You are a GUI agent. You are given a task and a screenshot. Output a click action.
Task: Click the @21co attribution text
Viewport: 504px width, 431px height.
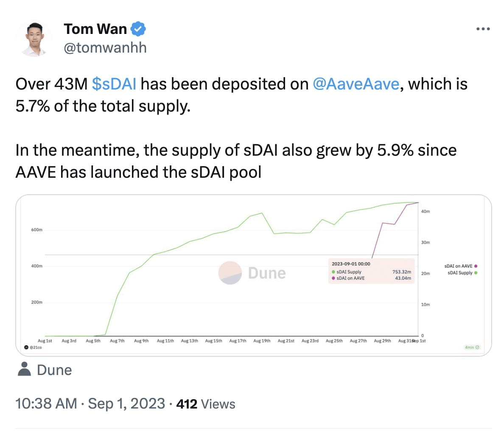(36, 348)
